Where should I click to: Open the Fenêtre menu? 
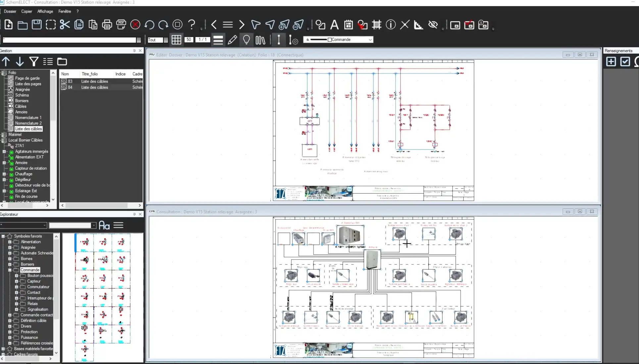(65, 11)
